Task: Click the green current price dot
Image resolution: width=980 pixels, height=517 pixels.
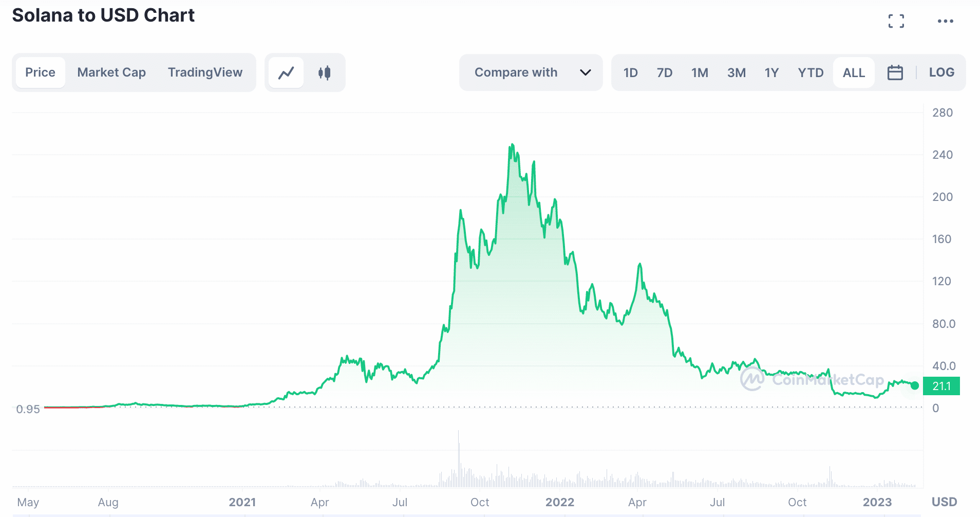Action: click(915, 385)
